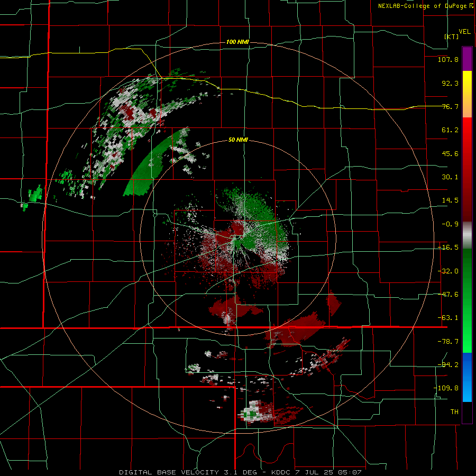Select the 92.3 velocity scale value

(450, 83)
